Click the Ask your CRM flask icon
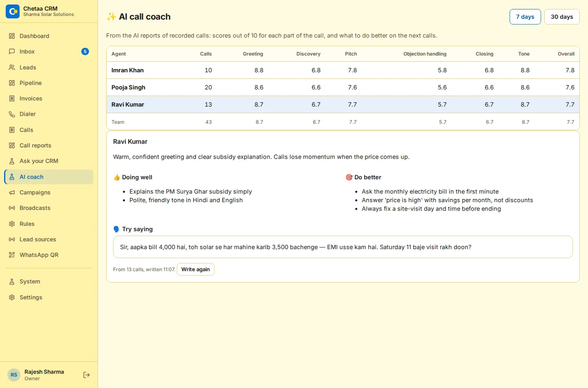588x388 pixels. tap(12, 161)
